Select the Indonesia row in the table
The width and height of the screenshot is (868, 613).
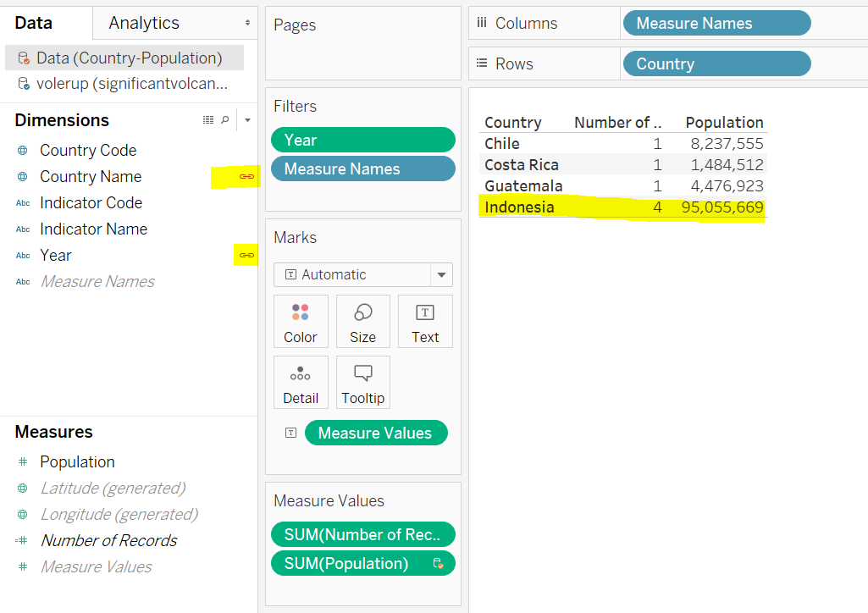coord(519,207)
